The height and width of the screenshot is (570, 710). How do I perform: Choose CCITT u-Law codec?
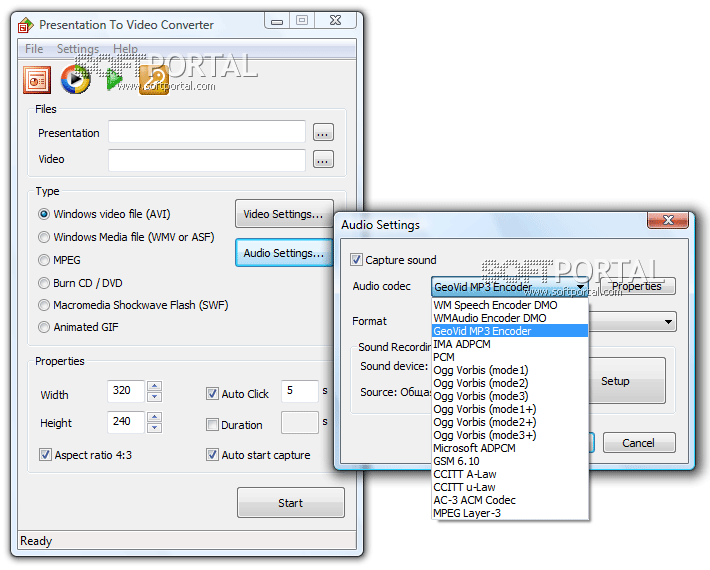pos(510,487)
